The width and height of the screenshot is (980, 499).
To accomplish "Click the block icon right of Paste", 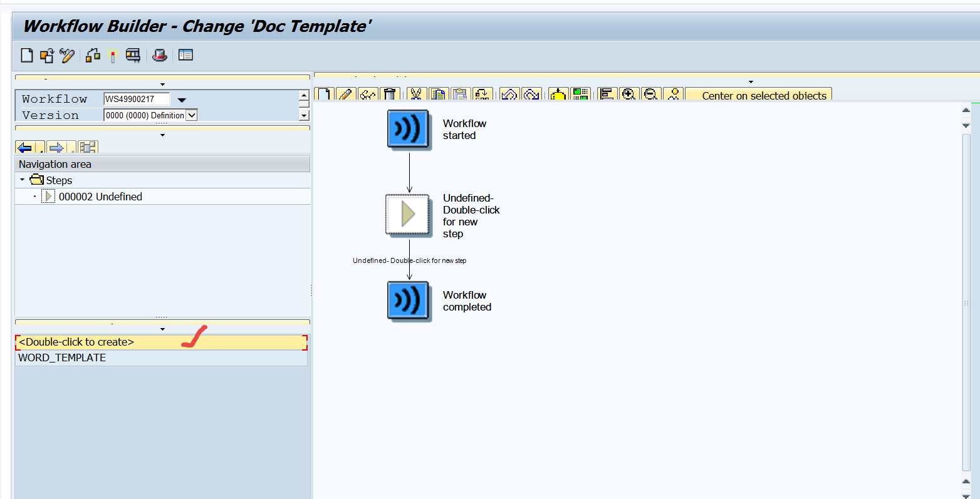I will (482, 95).
